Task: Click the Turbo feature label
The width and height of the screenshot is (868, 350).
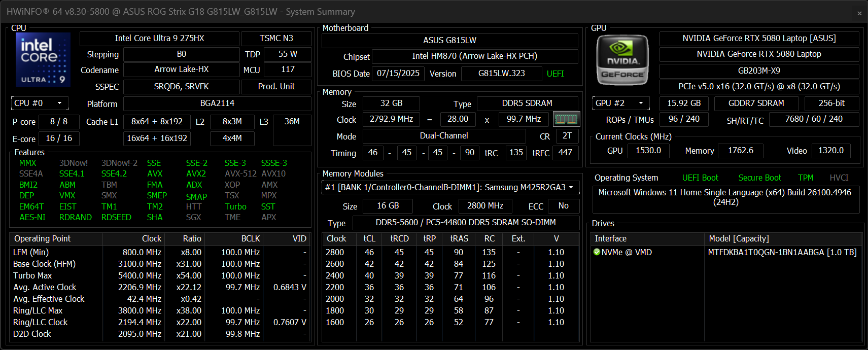Action: [x=235, y=207]
